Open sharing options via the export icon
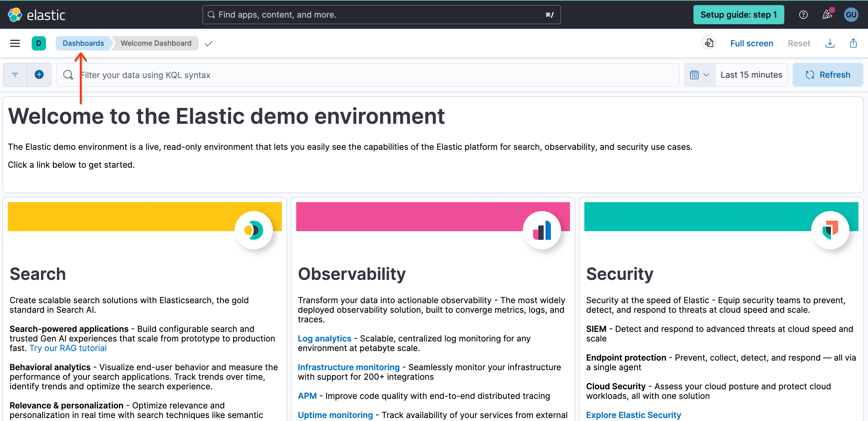 (853, 43)
